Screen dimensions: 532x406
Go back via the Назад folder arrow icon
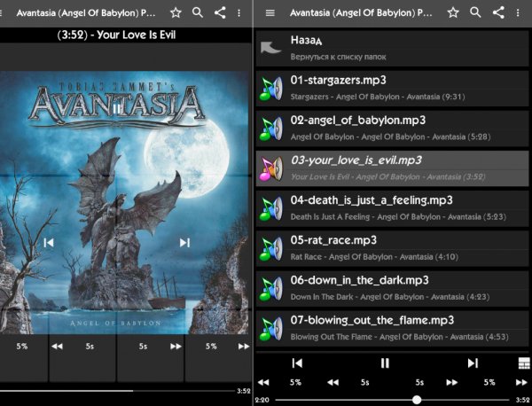(x=270, y=48)
